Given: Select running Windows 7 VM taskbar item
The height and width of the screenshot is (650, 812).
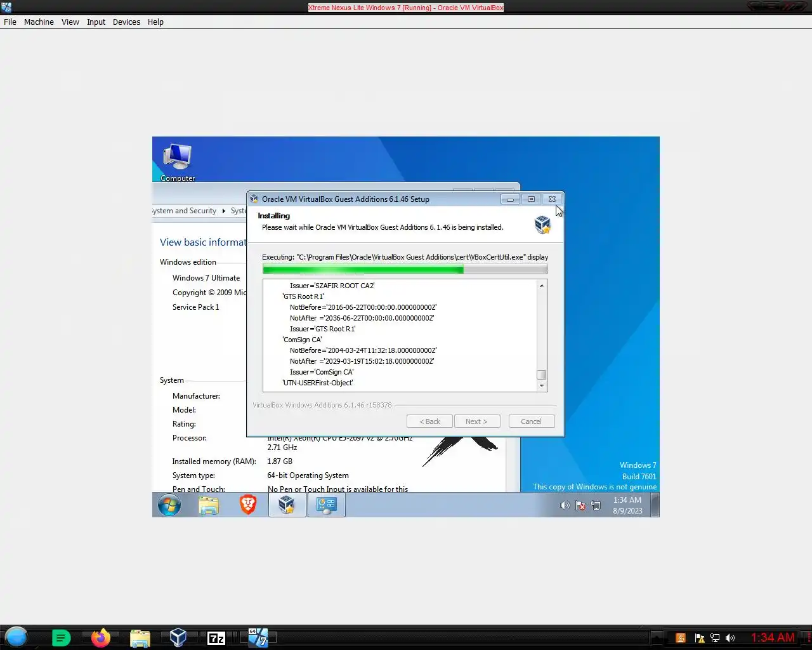Looking at the screenshot, I should 258,637.
